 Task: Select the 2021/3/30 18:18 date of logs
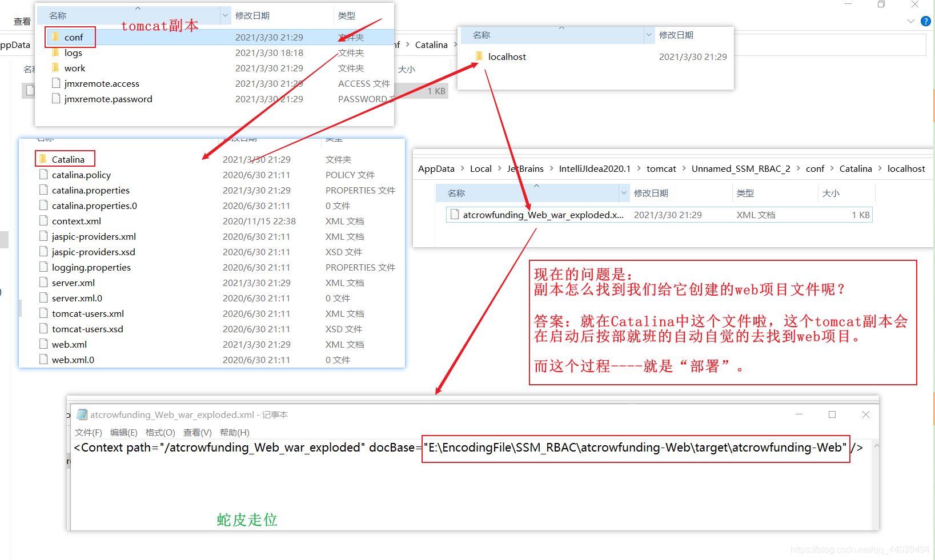(269, 53)
